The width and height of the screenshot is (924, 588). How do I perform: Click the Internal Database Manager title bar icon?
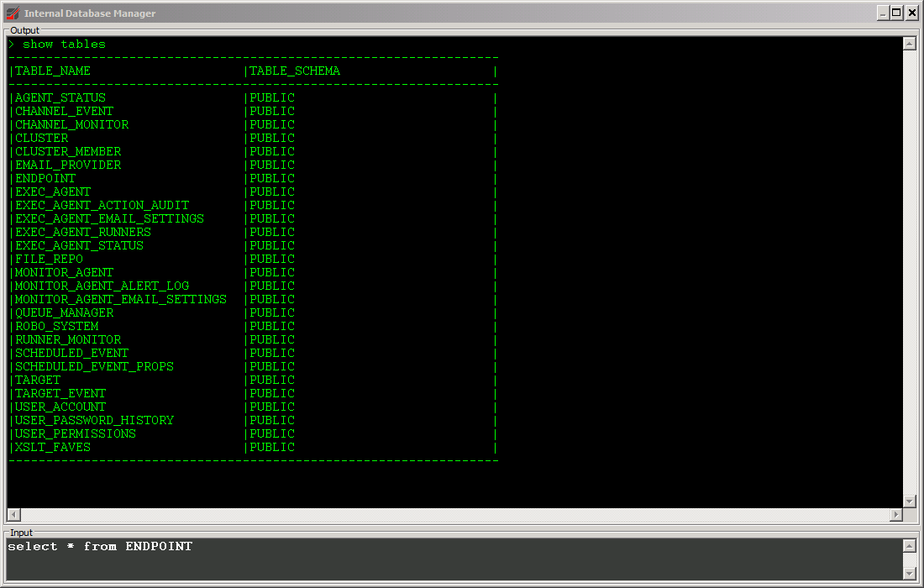click(13, 13)
